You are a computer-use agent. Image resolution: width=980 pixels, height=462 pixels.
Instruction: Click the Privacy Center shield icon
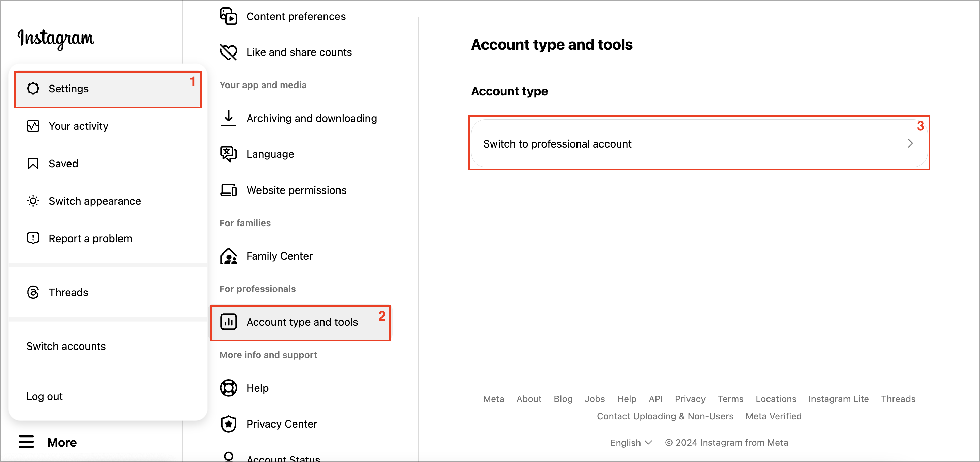(228, 423)
